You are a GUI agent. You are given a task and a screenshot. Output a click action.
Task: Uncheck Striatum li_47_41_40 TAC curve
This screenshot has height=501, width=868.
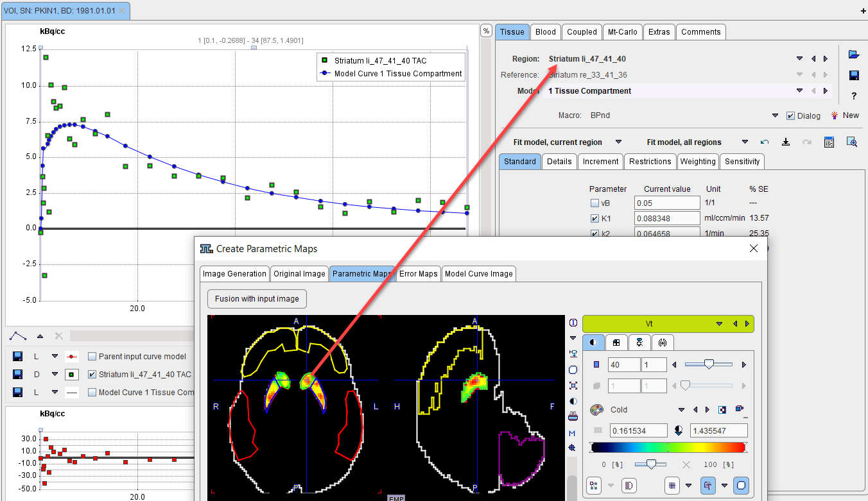click(x=92, y=375)
